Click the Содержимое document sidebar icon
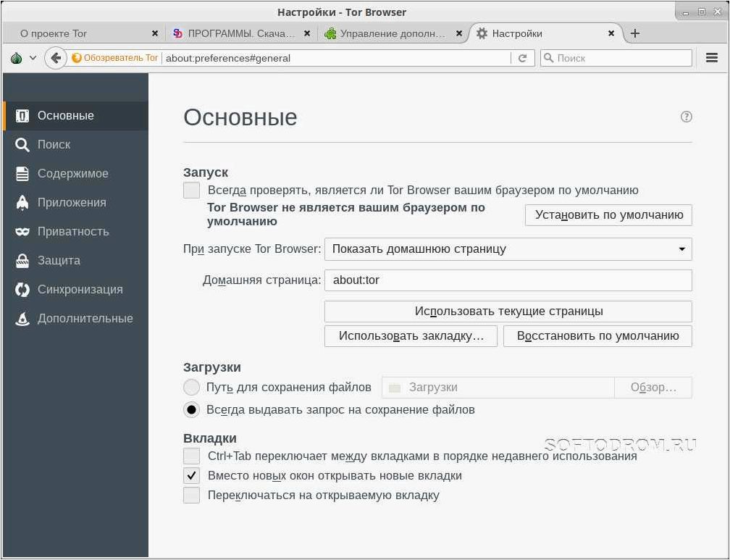 pos(22,173)
